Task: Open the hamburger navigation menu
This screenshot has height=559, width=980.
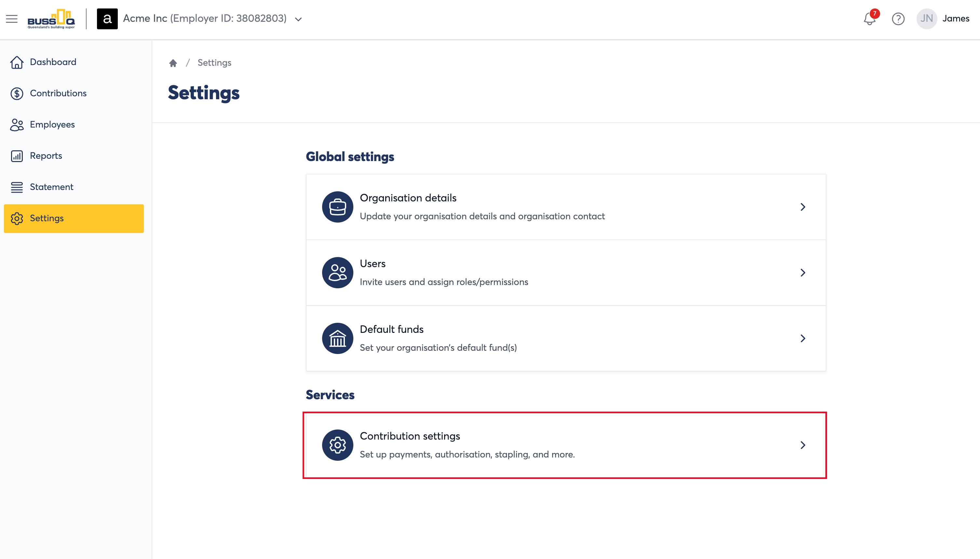Action: coord(11,19)
